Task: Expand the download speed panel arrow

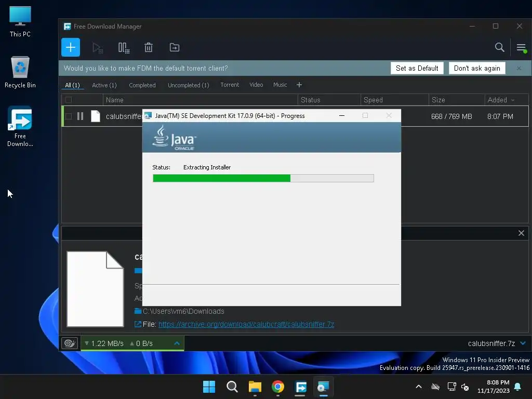Action: (x=177, y=343)
